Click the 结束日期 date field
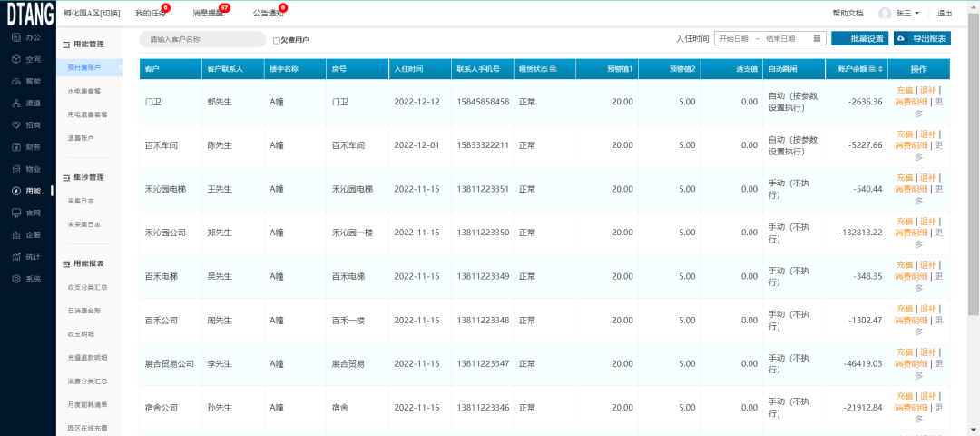 pos(780,39)
